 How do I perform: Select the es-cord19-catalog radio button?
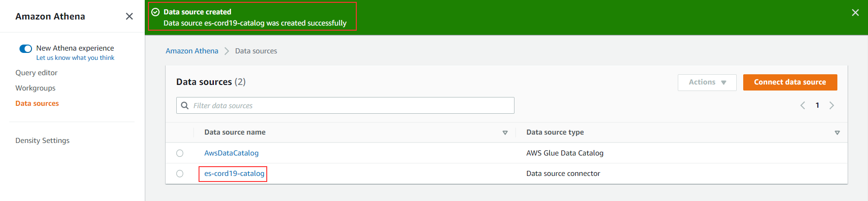[x=180, y=174]
